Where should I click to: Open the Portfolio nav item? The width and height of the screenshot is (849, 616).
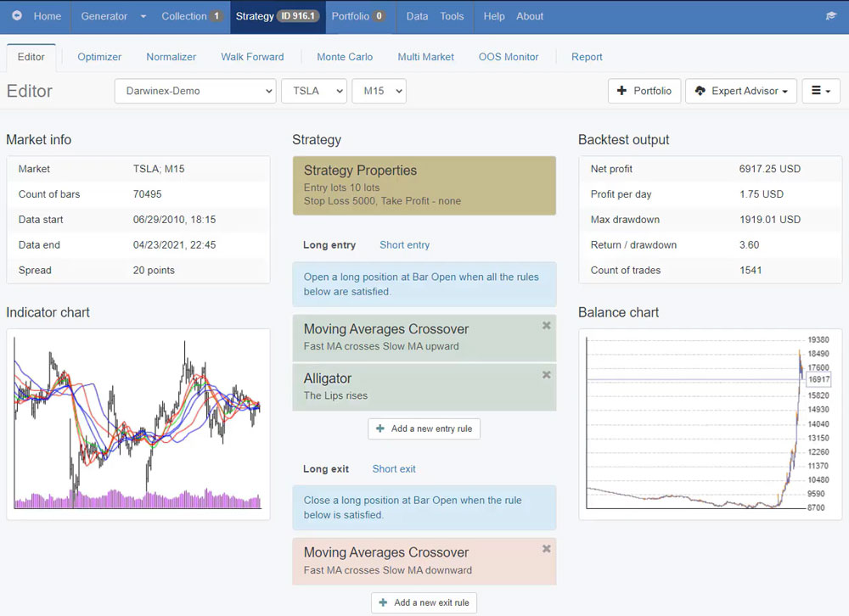click(x=358, y=16)
